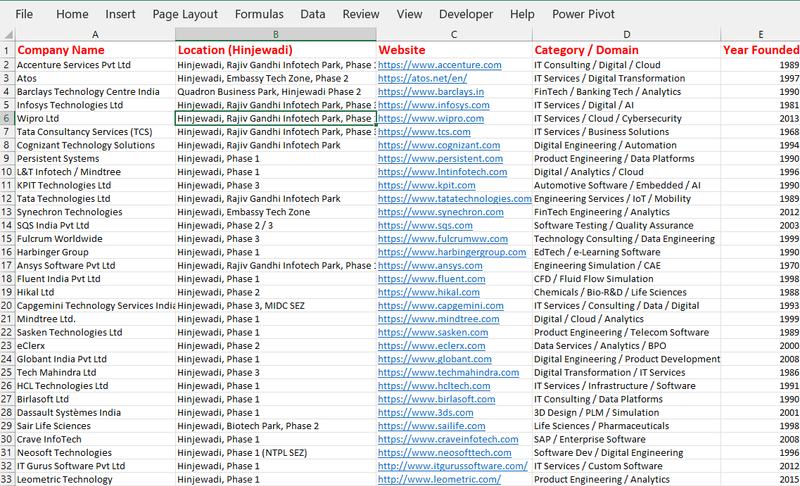Select row 6 header
Screen dimensions: 800x486
point(7,118)
